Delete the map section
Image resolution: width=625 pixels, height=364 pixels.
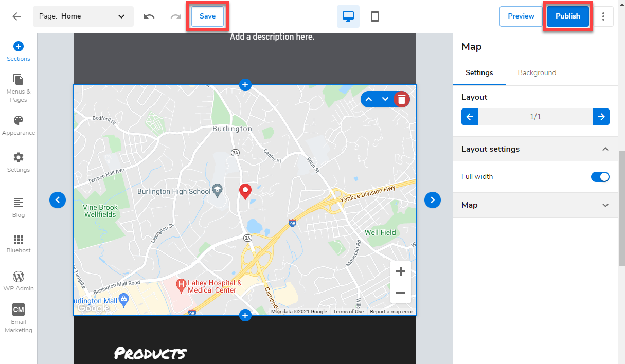(x=402, y=99)
